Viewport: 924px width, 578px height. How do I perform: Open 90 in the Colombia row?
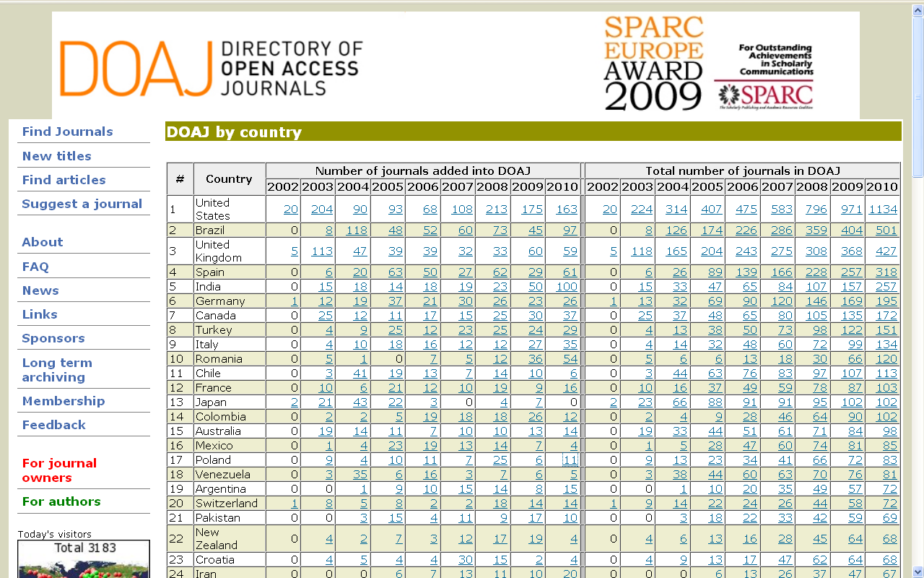point(855,417)
